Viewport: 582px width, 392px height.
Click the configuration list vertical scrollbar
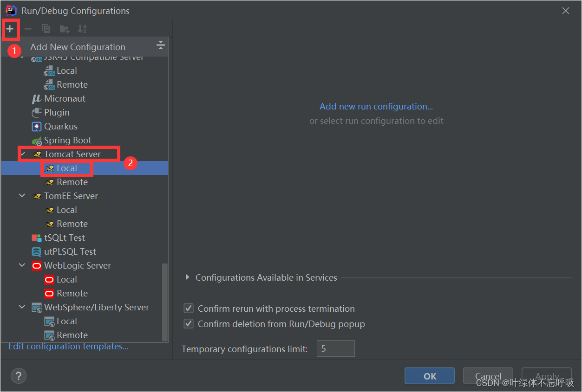point(165,302)
